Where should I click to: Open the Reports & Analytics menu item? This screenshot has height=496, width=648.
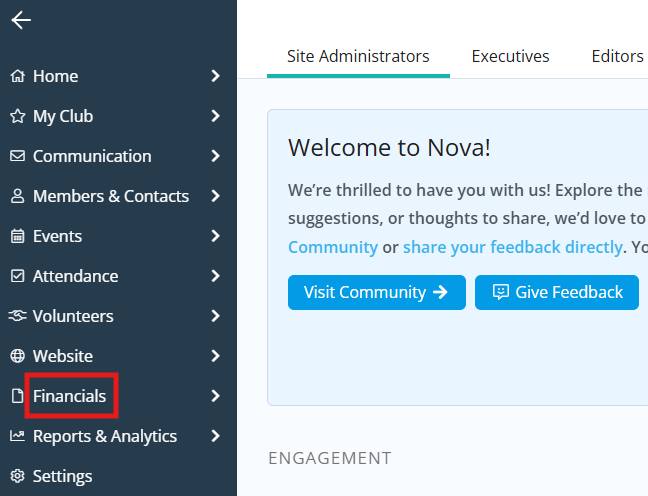105,436
